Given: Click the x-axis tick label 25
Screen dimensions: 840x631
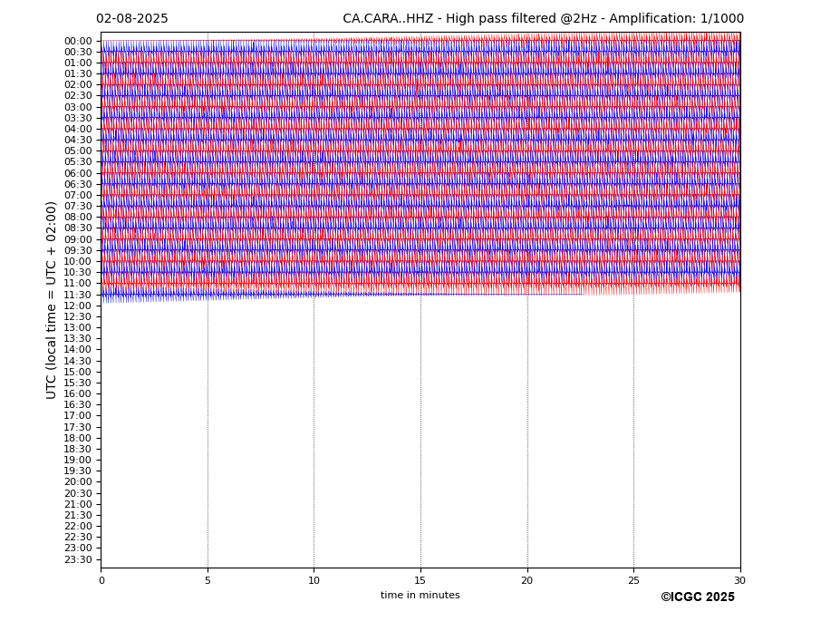Looking at the screenshot, I should click(633, 580).
